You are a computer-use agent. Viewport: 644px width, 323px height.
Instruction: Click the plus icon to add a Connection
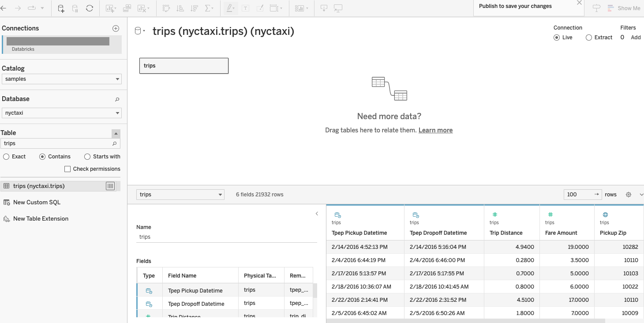point(116,28)
